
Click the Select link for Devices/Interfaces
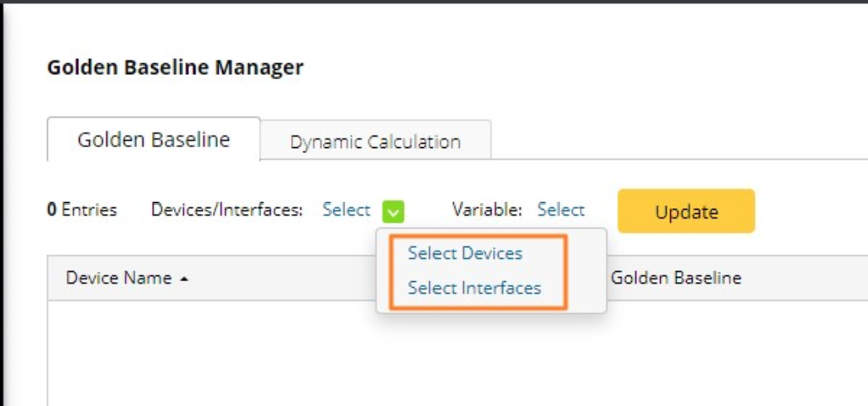click(346, 210)
